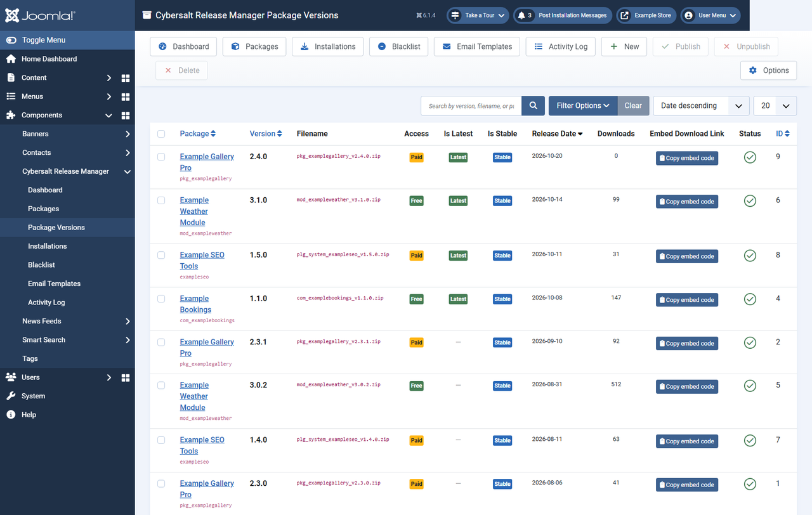
Task: Click status icon for version 3.0.2 row
Action: coord(750,386)
